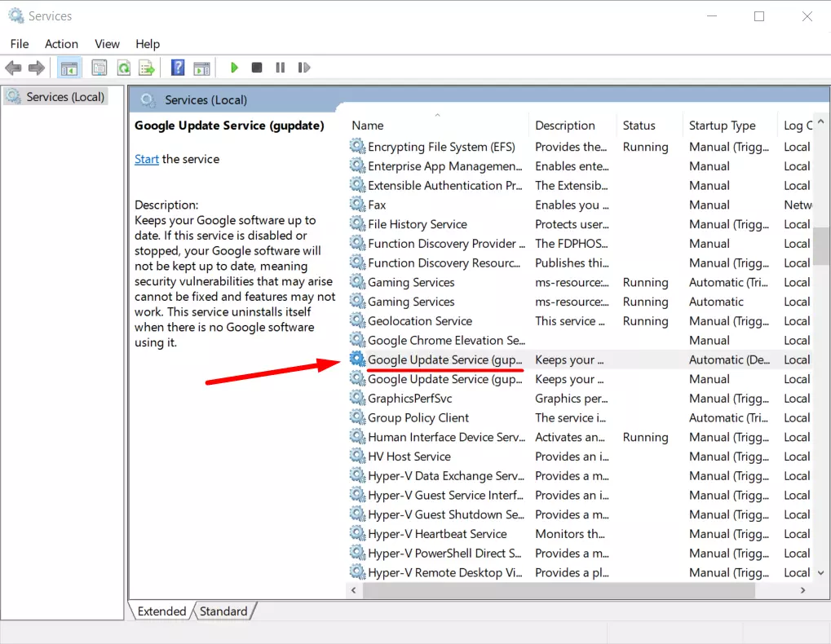831x644 pixels.
Task: Select Services (Local) in left tree
Action: [x=55, y=97]
